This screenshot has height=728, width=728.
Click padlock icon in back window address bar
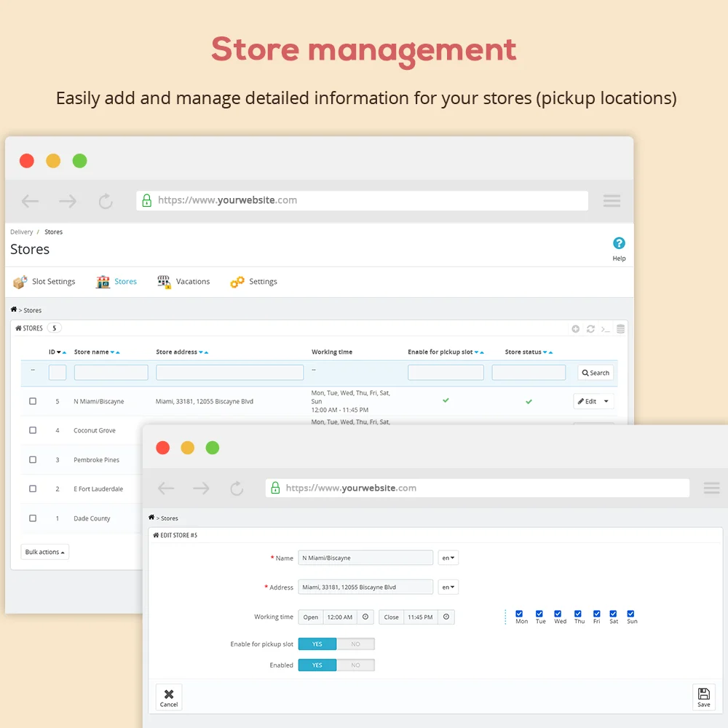(147, 201)
